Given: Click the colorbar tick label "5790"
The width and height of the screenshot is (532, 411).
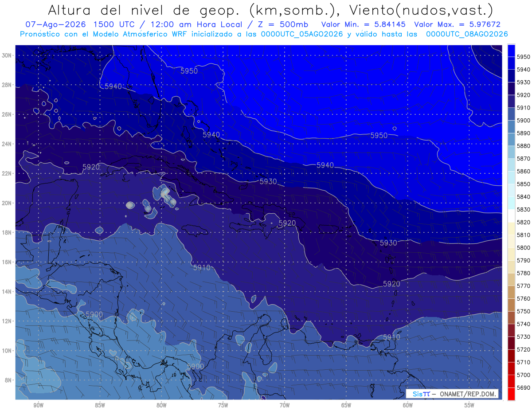Looking at the screenshot, I should (x=523, y=260).
